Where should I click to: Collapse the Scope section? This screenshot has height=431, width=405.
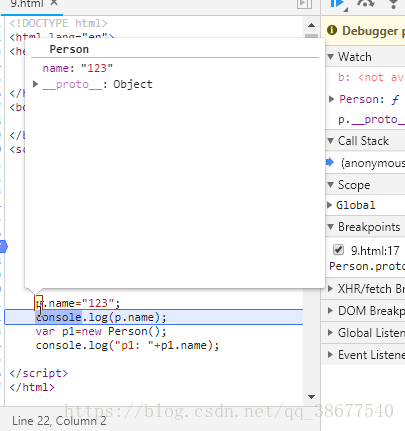pos(330,185)
